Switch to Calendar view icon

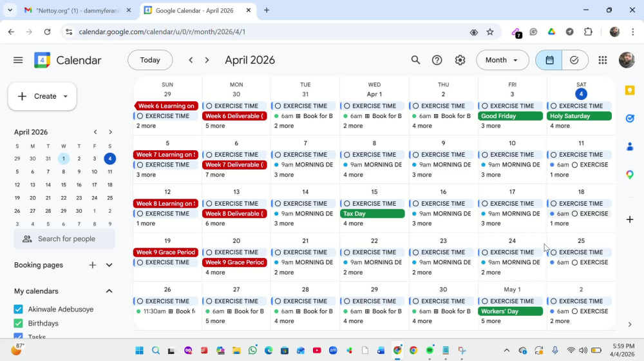[x=549, y=61]
